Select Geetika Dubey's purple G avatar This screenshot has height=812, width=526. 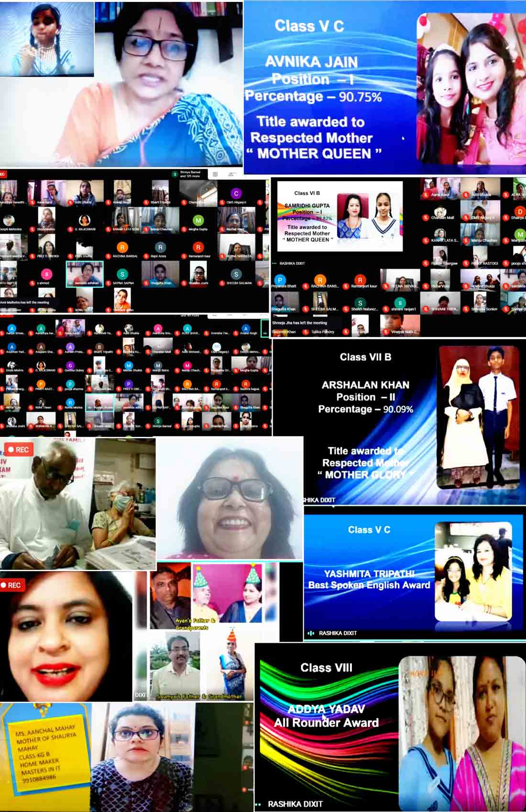[x=70, y=366]
